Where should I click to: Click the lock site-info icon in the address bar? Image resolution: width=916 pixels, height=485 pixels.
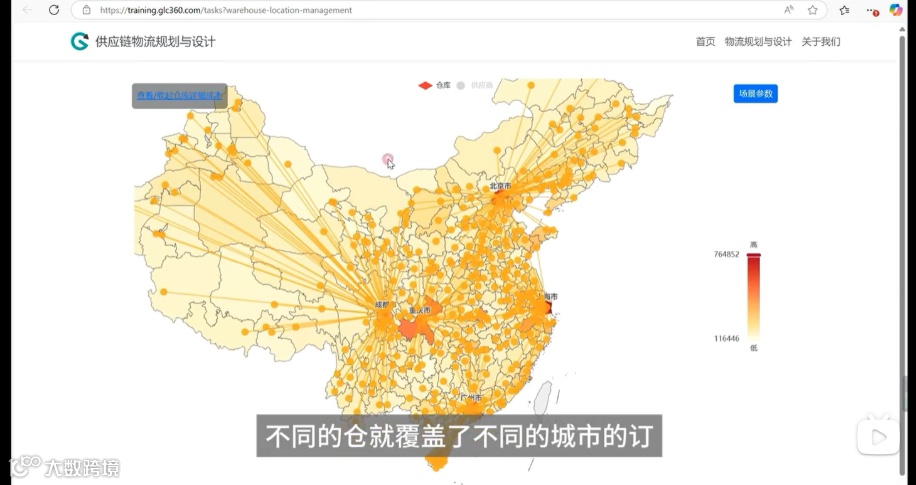coord(86,10)
